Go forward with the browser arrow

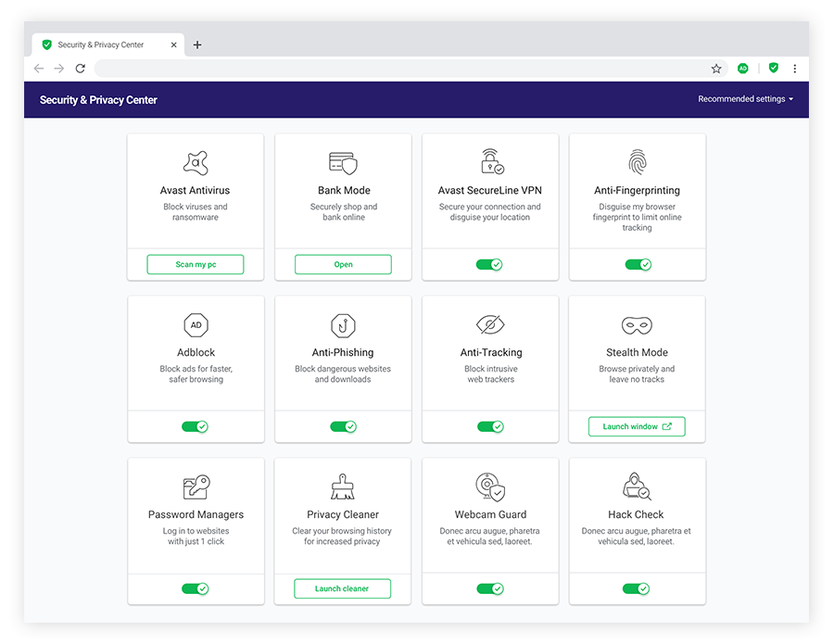(59, 69)
